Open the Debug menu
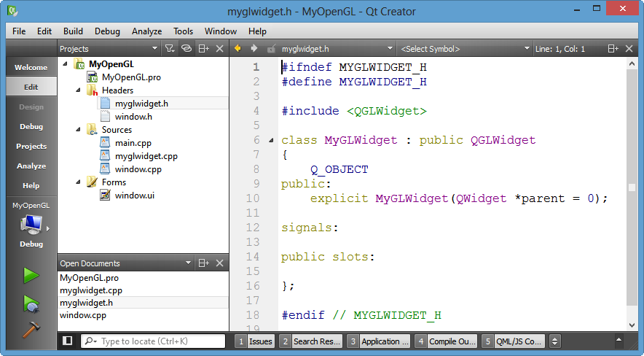 pos(107,31)
